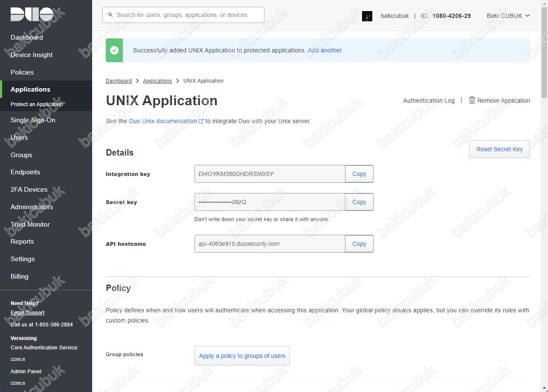Copy the API hostname

tap(359, 244)
